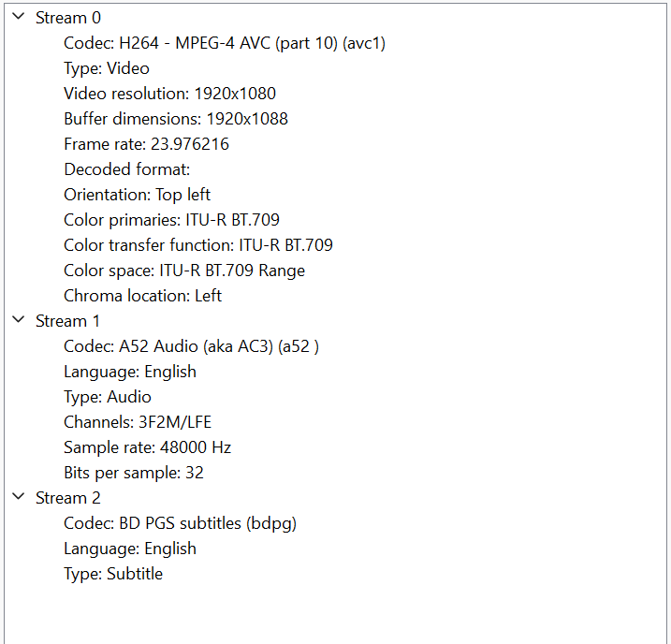Select the Stream 0 tree node
The width and height of the screenshot is (671, 644).
click(x=68, y=18)
